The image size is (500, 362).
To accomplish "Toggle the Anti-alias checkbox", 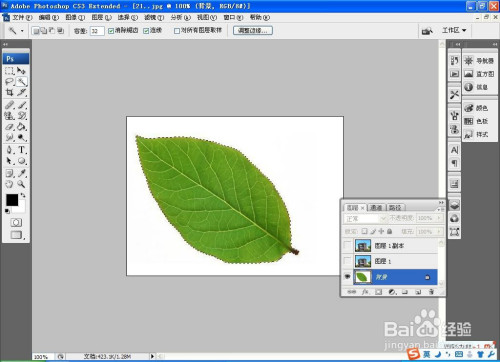I will click(x=111, y=31).
